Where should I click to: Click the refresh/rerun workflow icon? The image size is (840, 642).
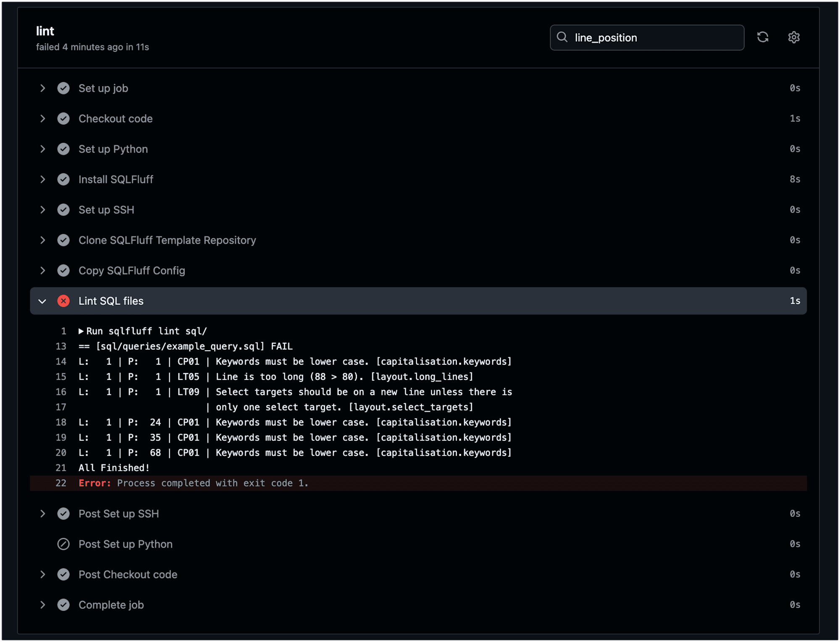click(x=763, y=37)
